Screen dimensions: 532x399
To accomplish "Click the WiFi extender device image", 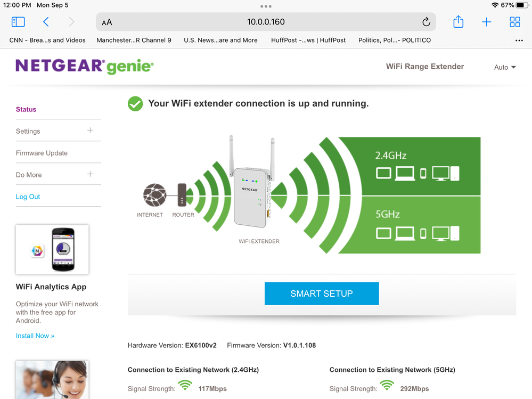I will click(251, 183).
